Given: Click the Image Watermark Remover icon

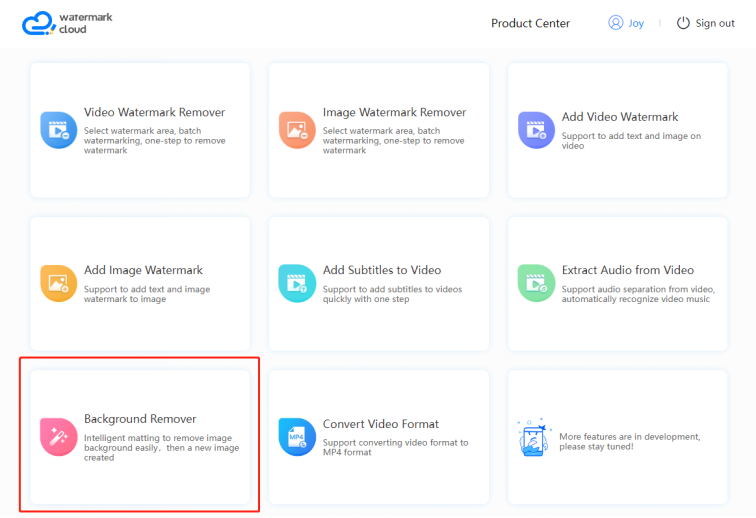Looking at the screenshot, I should tap(297, 130).
